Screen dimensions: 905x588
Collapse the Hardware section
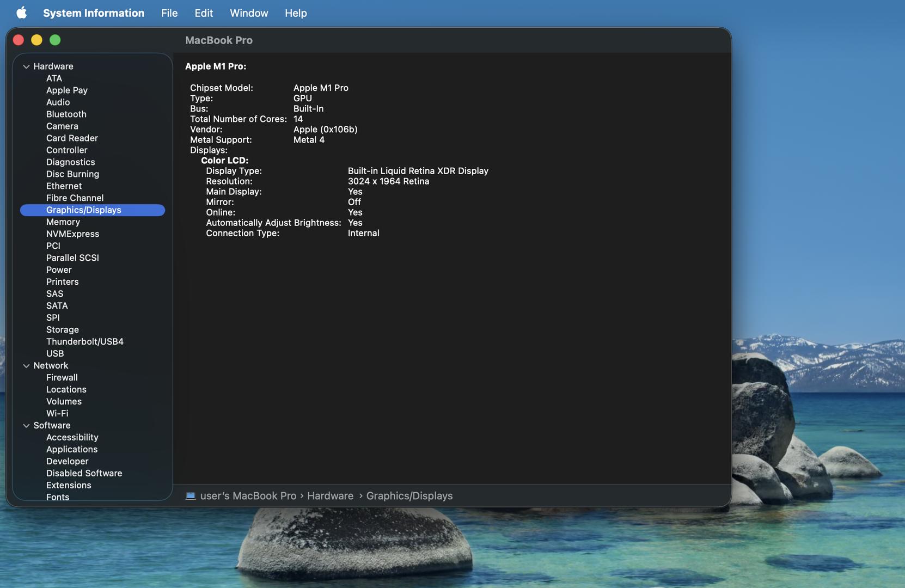point(26,66)
